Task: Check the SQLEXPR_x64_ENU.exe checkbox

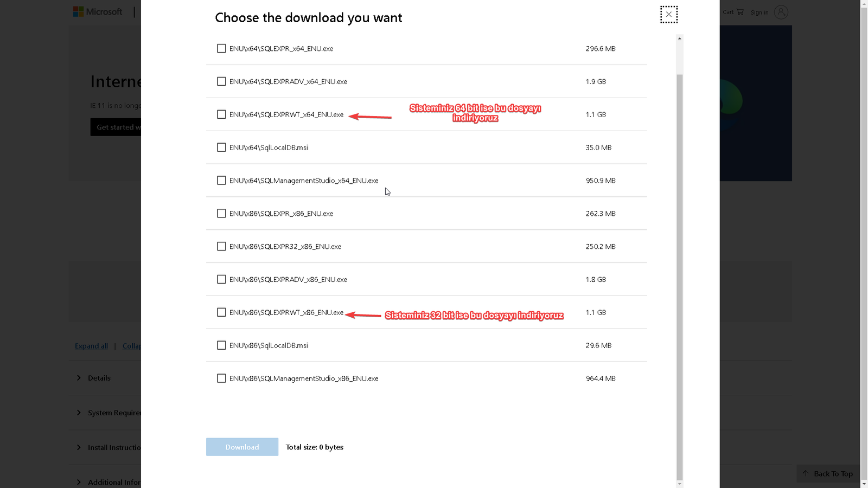Action: [221, 49]
